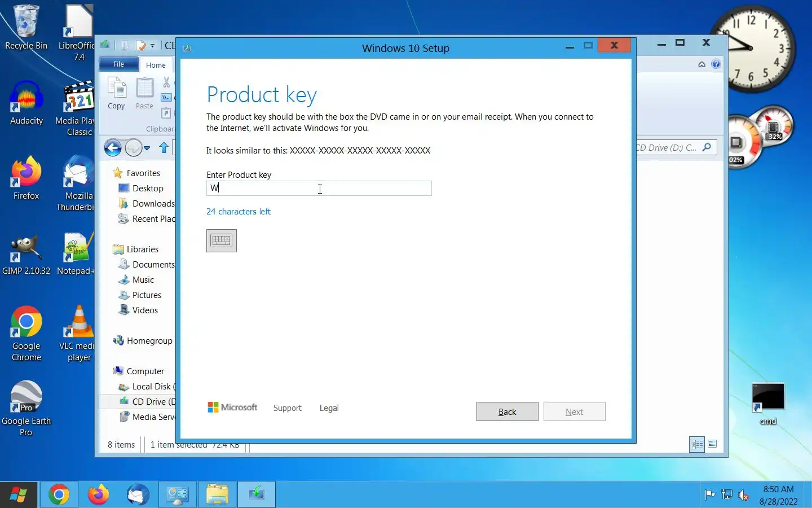Click Explorer's Forward navigation arrow
Image resolution: width=812 pixels, height=508 pixels.
[x=133, y=148]
